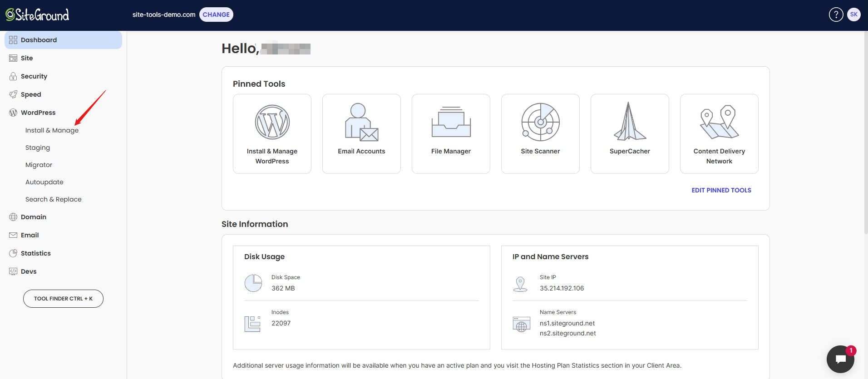This screenshot has height=379, width=868.
Task: Click the Pinned Tools heading
Action: coord(259,84)
